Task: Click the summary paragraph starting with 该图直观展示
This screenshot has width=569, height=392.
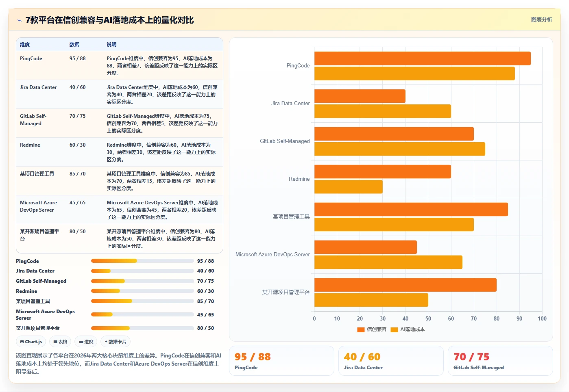Action: click(119, 364)
